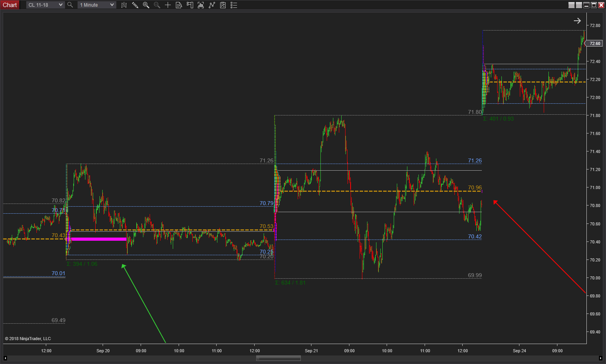Viewport: 606px width, 364px height.
Task: Close the chart window
Action: 601,5
